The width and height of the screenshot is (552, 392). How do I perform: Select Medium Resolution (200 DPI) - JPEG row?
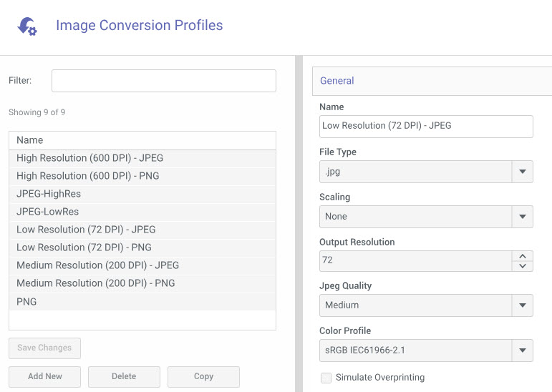point(142,265)
